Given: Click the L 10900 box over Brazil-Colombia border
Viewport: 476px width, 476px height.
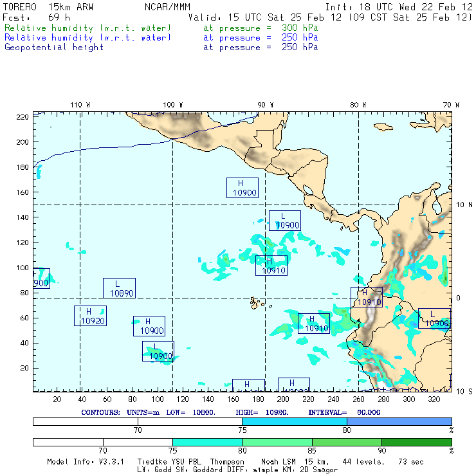Looking at the screenshot, I should tap(434, 318).
